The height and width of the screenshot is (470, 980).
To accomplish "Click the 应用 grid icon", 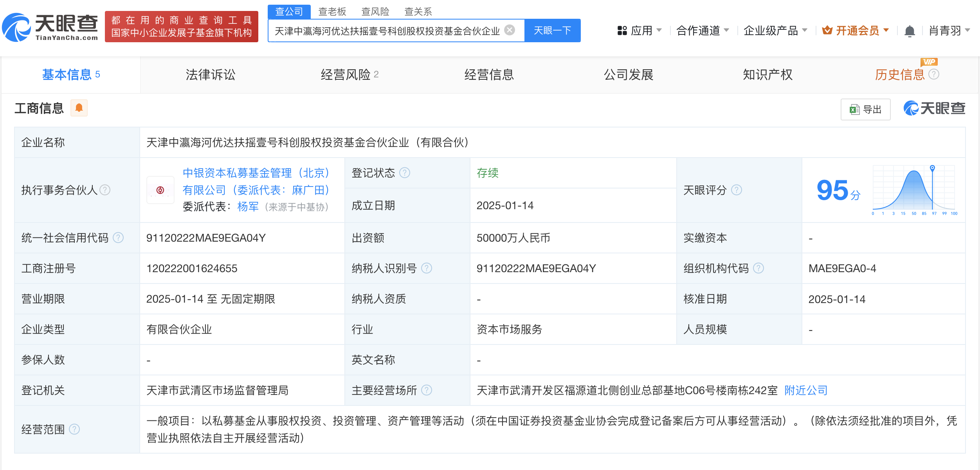I will click(622, 30).
